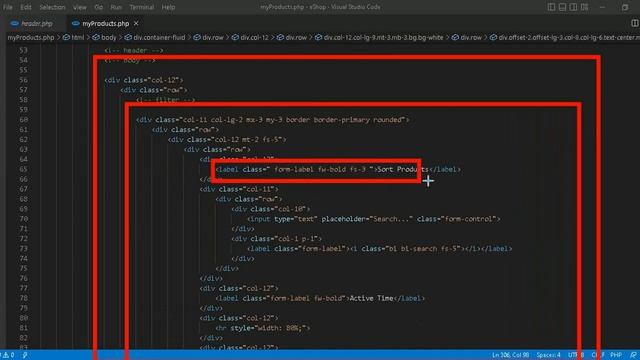This screenshot has height=360, width=640.
Task: Change the PHP language mode
Action: 616,355
